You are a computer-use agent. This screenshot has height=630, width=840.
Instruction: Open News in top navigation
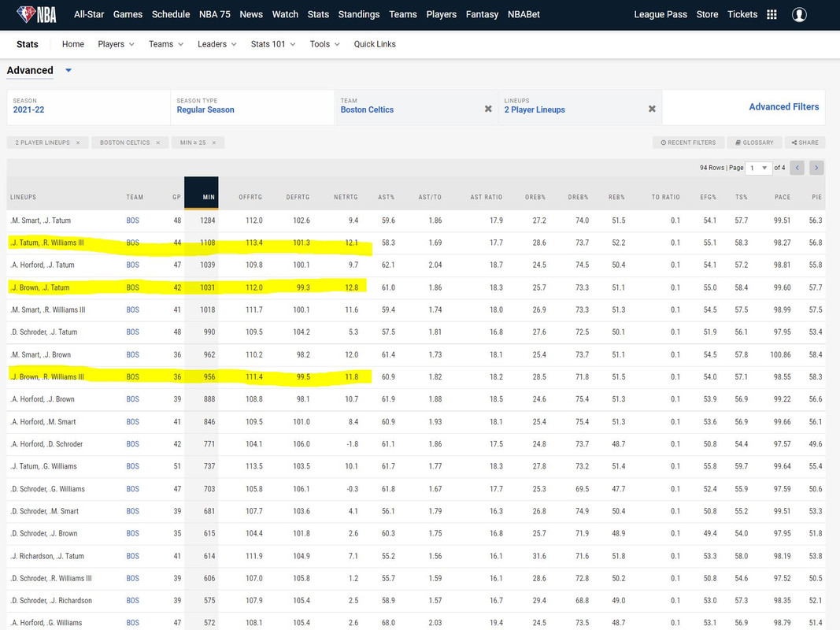tap(251, 14)
